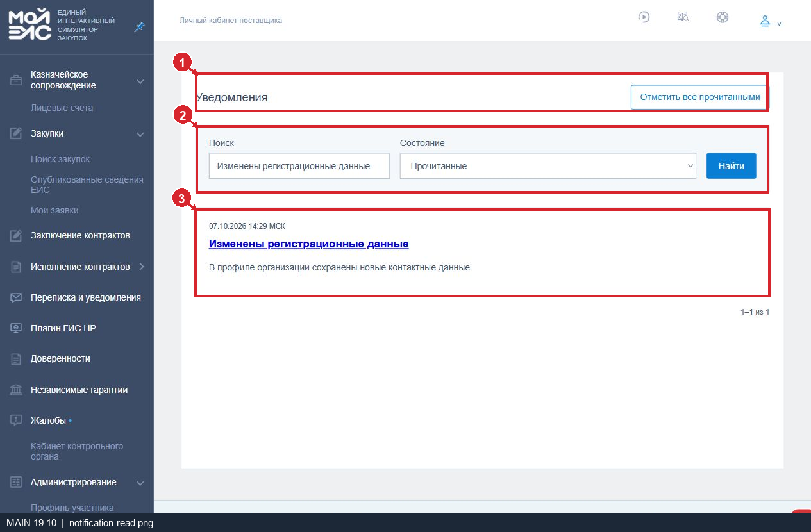Click the pagination text 1–1 из 1

[x=755, y=312]
